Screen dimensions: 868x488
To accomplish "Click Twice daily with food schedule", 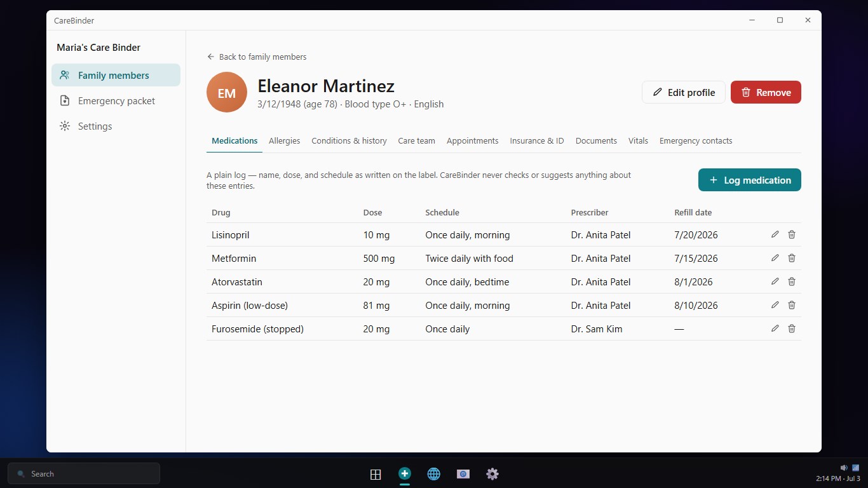I will (469, 258).
